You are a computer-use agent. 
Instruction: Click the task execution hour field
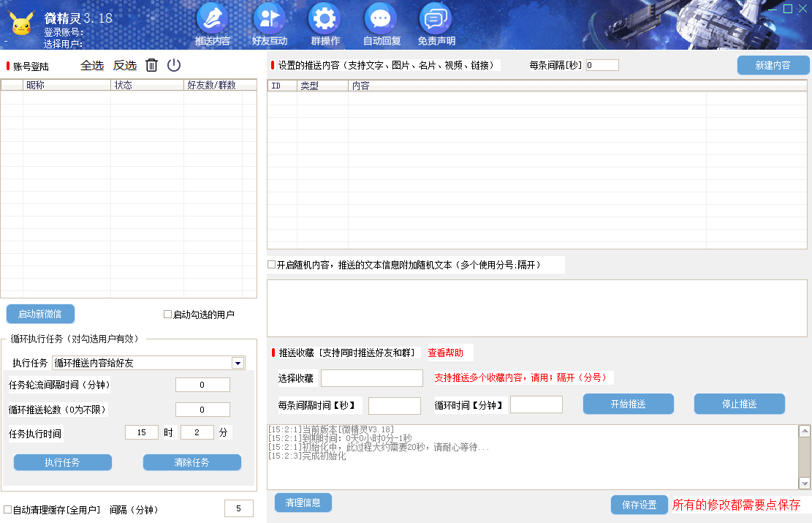click(x=141, y=432)
